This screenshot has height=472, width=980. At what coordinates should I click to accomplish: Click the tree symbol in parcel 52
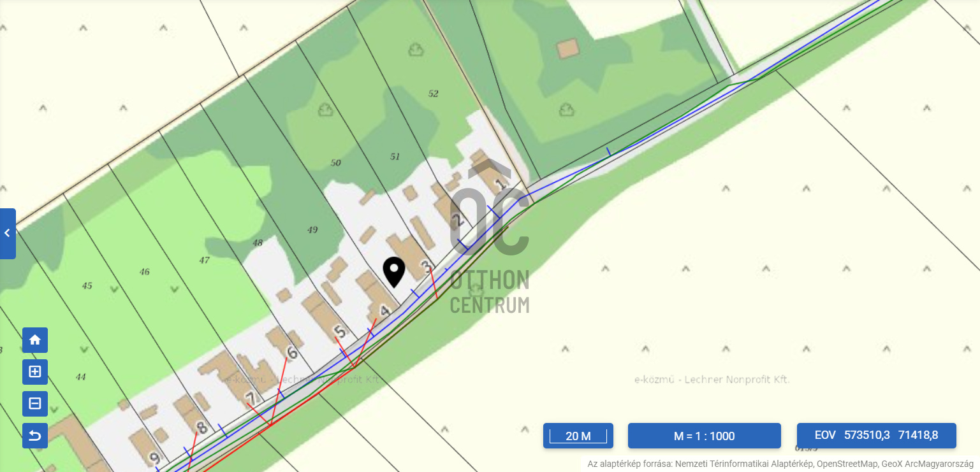416,49
